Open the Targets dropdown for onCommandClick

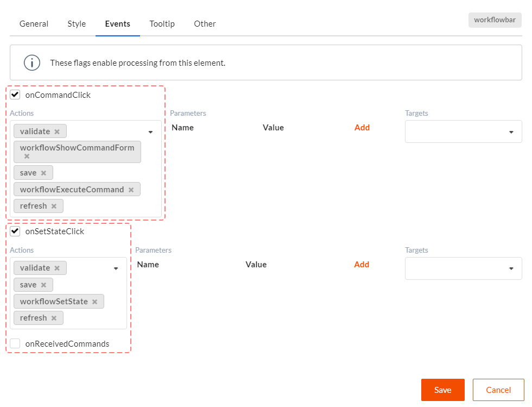463,132
